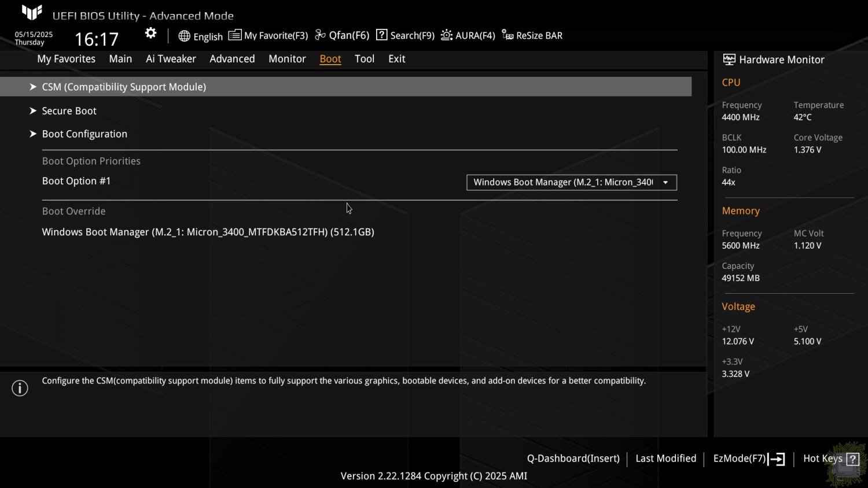Switch to Ai Tweaker tab

(171, 59)
